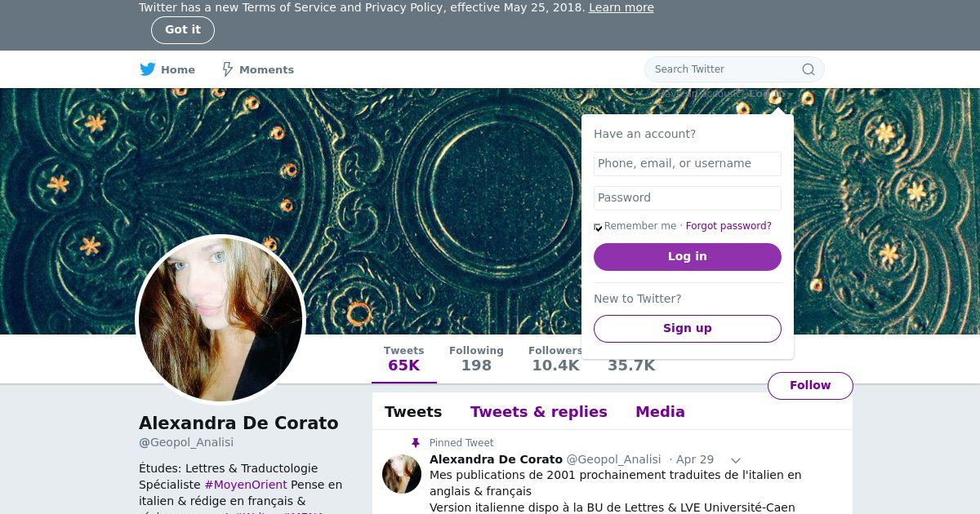Open the tweet author's small avatar

coord(402,473)
